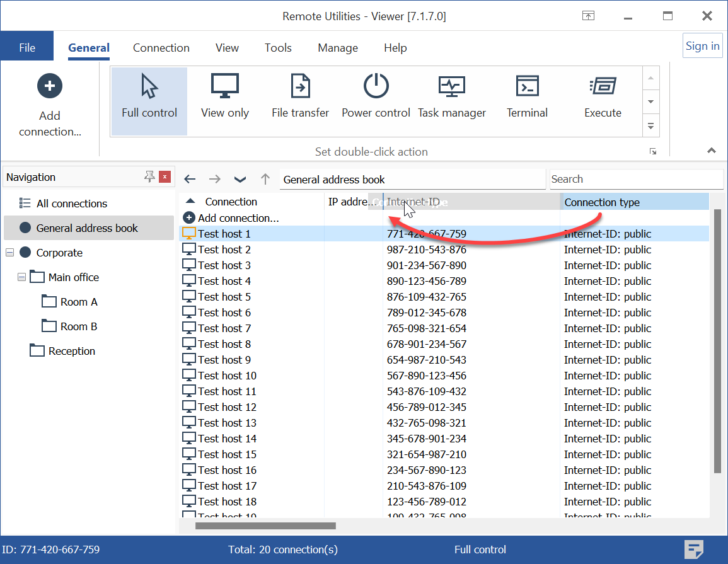
Task: Select the Full control mode icon
Action: click(x=149, y=87)
